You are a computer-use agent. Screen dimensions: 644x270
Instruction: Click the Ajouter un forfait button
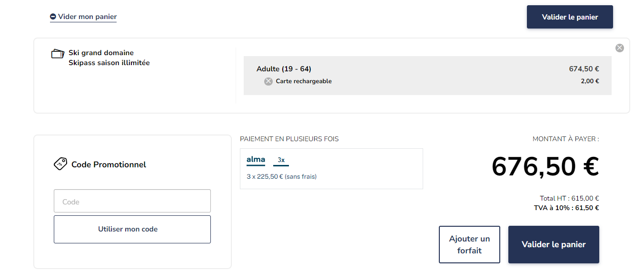pyautogui.click(x=469, y=244)
